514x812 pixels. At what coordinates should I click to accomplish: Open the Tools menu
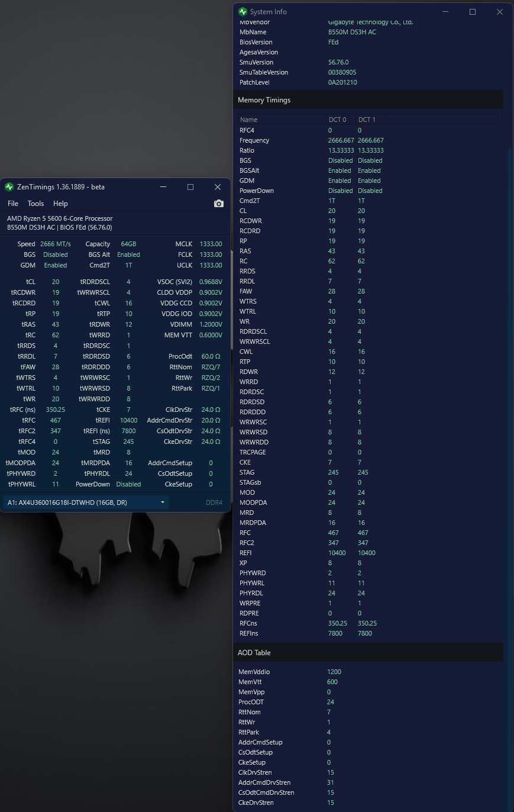click(x=35, y=204)
